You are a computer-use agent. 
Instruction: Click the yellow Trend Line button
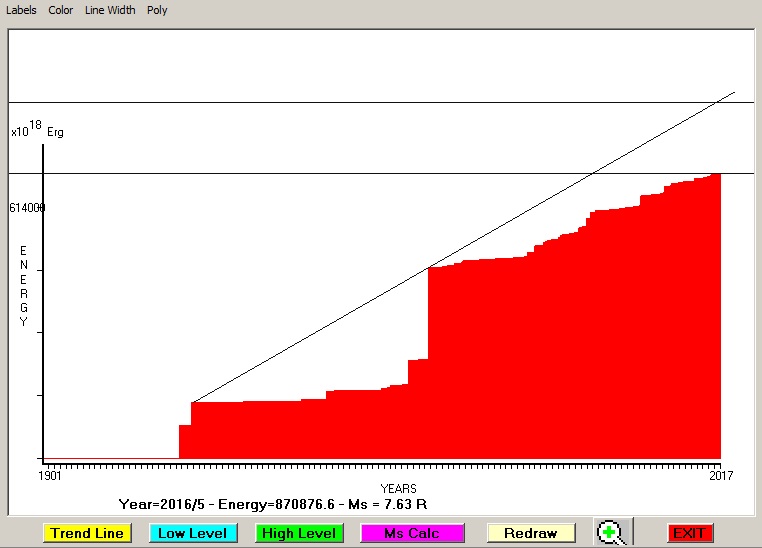point(88,533)
